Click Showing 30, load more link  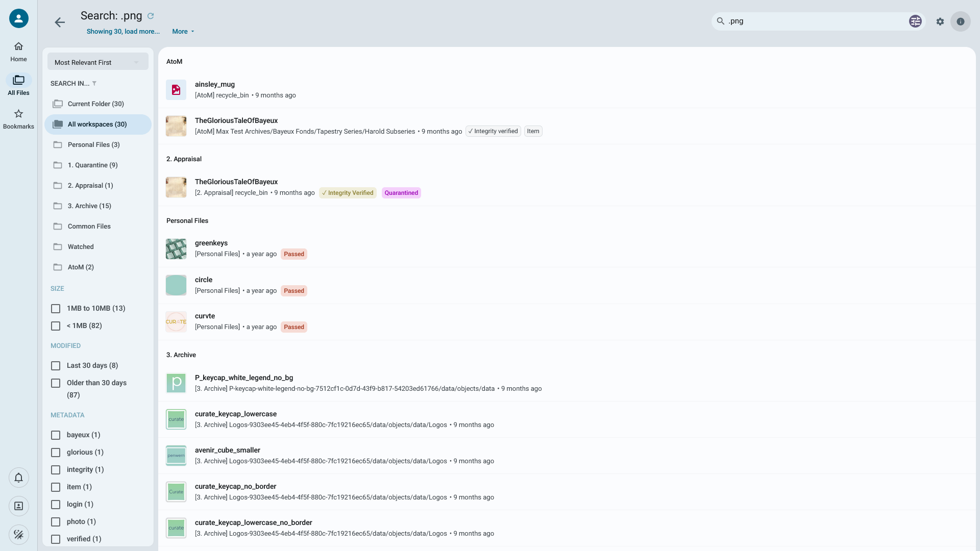pyautogui.click(x=122, y=31)
